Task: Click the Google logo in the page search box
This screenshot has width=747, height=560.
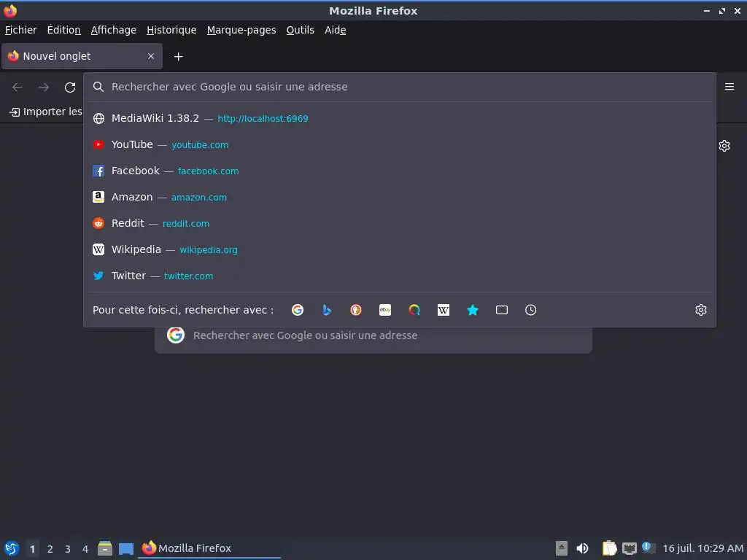Action: tap(176, 335)
